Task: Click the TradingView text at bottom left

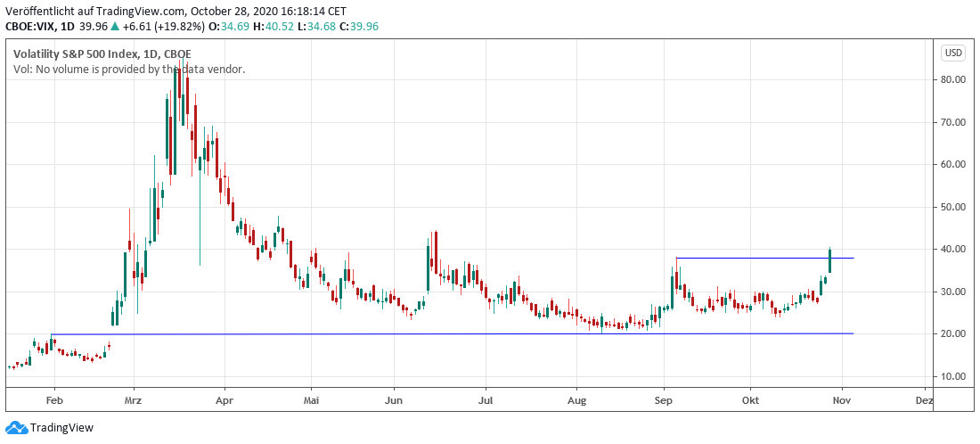Action: [x=61, y=428]
